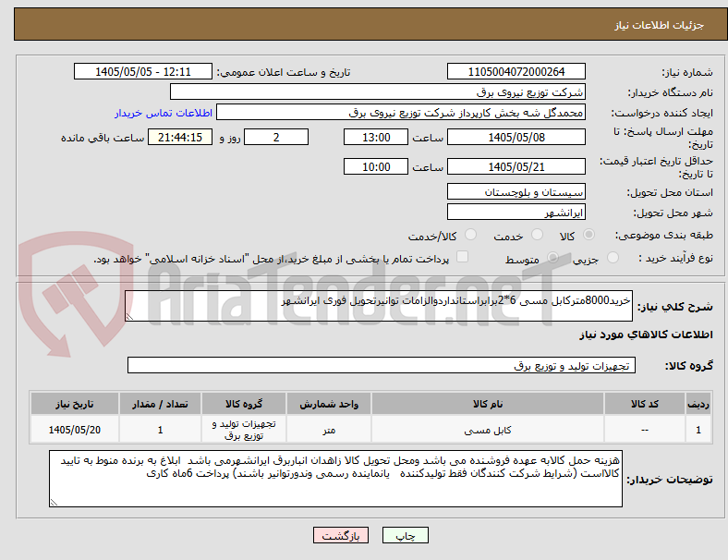Click the شماره نیاز field 1105004072000264

[x=516, y=71]
